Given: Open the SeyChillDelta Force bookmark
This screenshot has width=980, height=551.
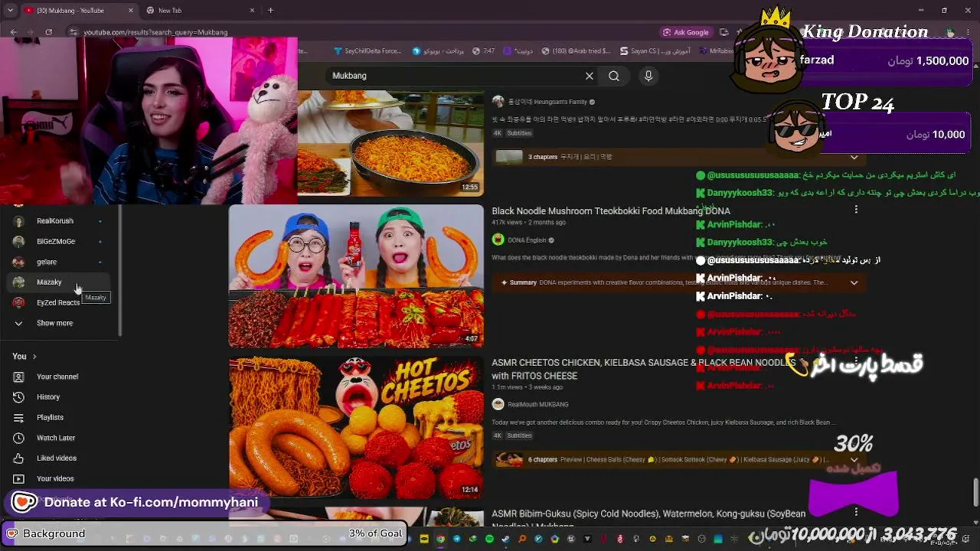Looking at the screenshot, I should tap(367, 51).
